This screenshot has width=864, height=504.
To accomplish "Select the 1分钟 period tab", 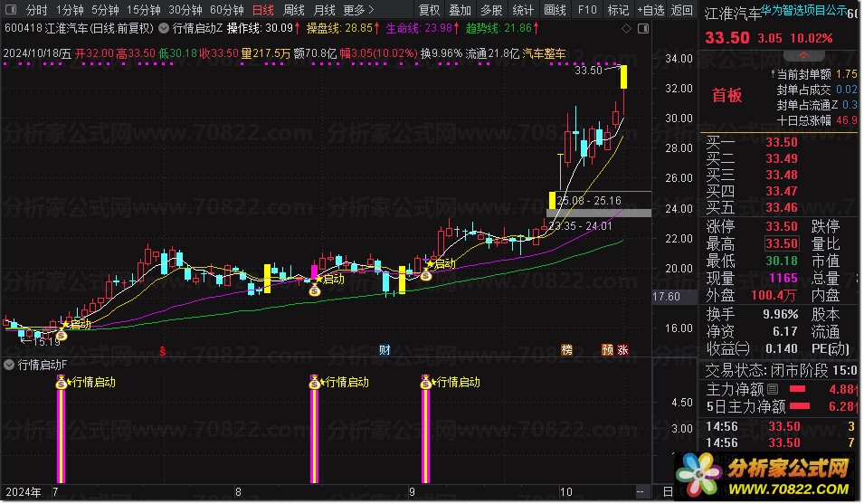I will (x=70, y=10).
